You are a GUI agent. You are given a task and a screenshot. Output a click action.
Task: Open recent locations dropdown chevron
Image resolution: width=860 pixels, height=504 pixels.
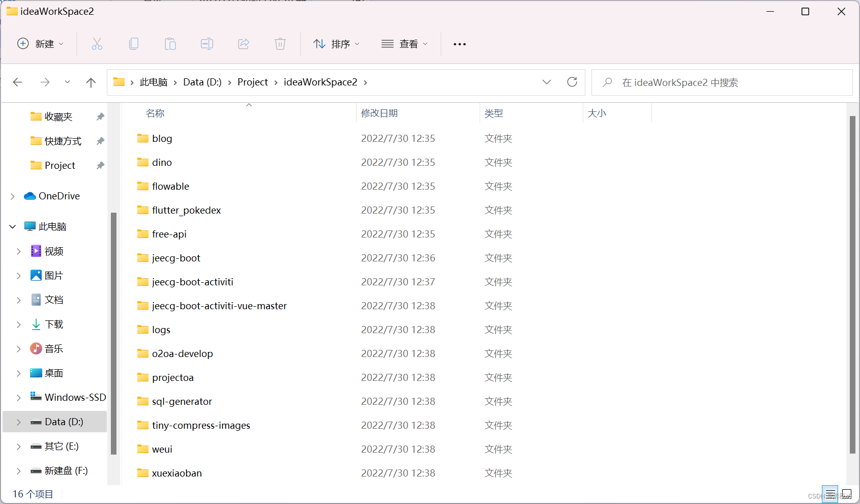(67, 82)
